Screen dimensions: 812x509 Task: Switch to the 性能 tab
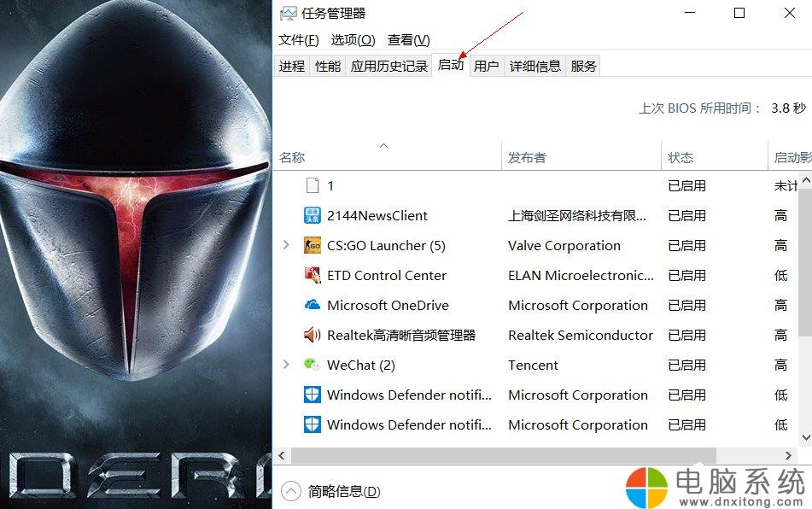[328, 66]
